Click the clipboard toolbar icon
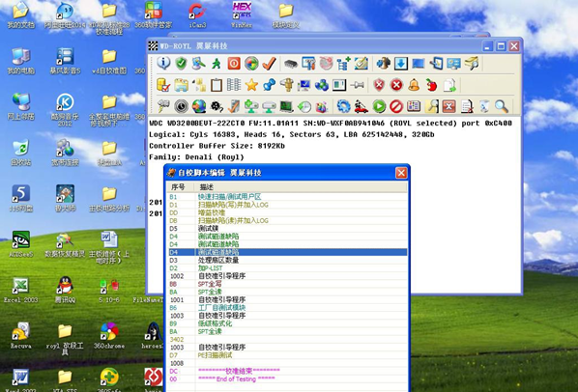 coord(216,85)
